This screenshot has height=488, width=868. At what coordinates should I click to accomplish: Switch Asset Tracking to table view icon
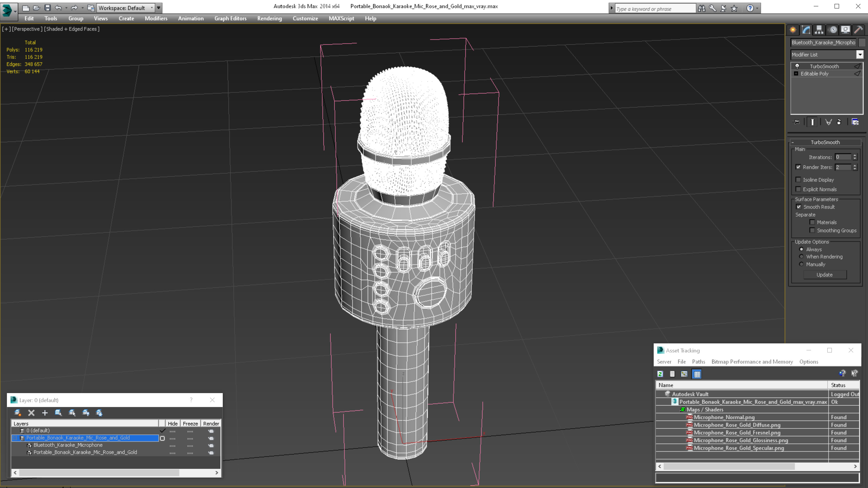pyautogui.click(x=697, y=374)
